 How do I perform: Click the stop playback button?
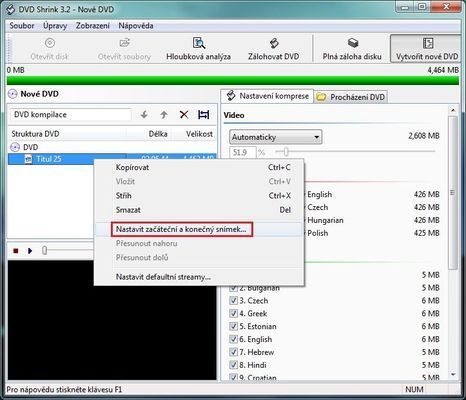tap(16, 251)
